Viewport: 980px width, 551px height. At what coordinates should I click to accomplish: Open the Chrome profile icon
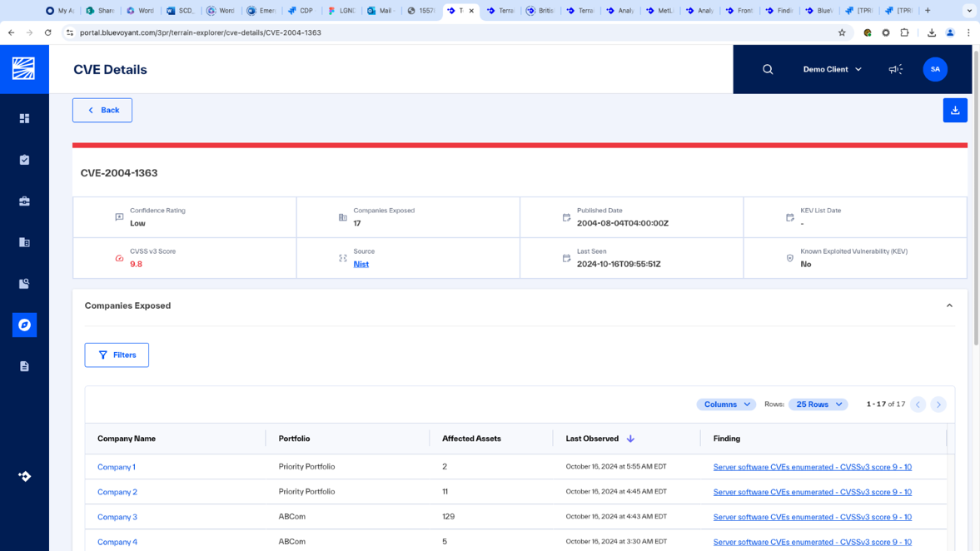pyautogui.click(x=950, y=32)
